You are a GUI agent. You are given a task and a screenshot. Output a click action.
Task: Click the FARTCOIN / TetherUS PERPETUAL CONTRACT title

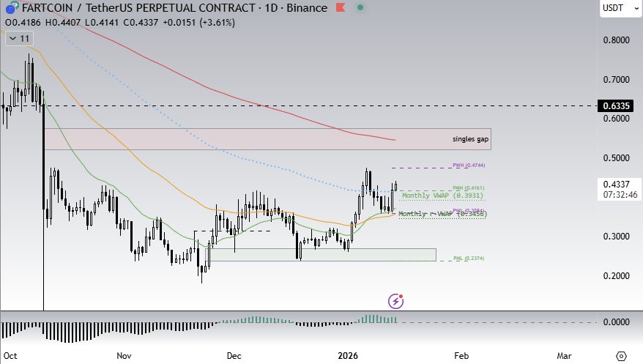click(x=138, y=8)
